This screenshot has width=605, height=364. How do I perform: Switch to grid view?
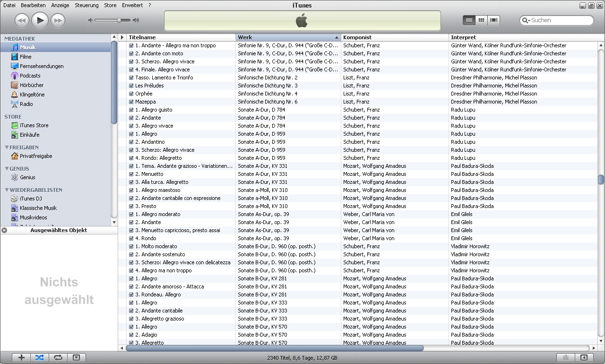(x=482, y=20)
